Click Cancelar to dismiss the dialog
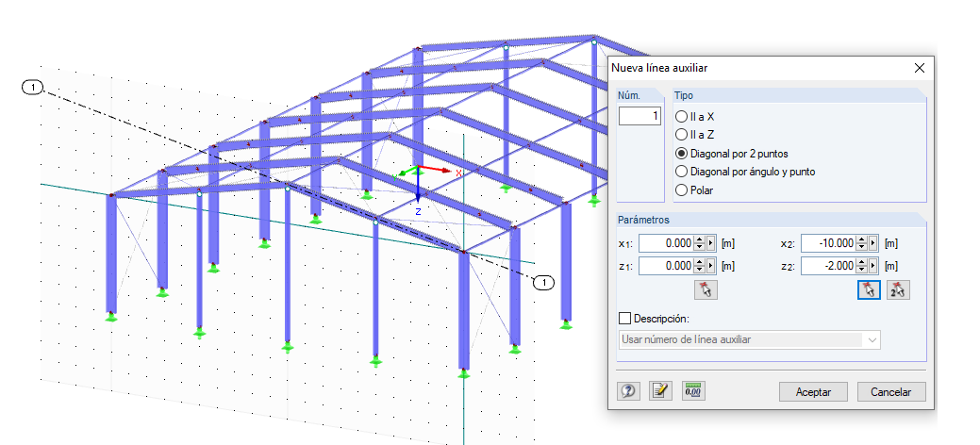980x445 pixels. pyautogui.click(x=891, y=392)
